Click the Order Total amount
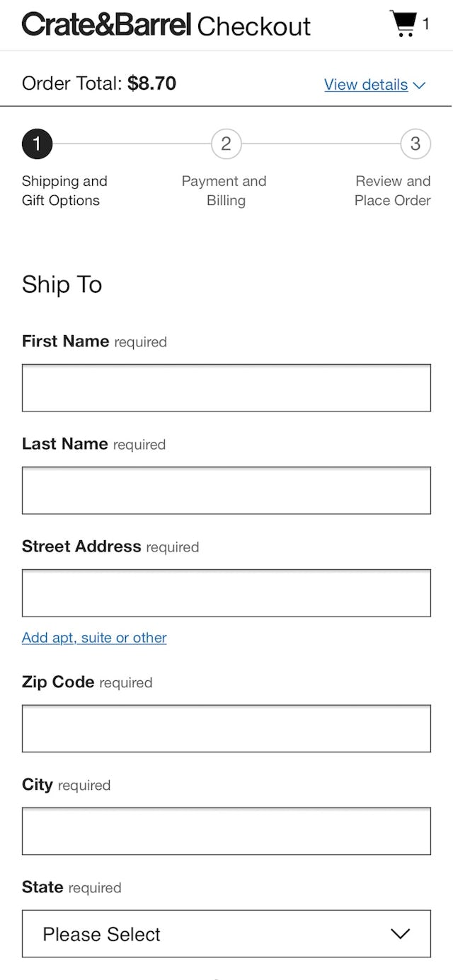Screen dimensions: 453x980 [151, 83]
